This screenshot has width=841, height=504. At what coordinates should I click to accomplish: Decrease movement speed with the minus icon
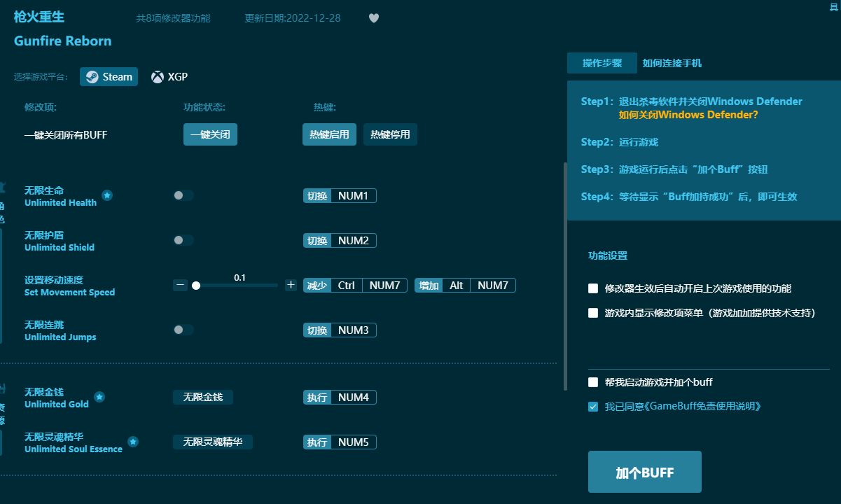coord(180,285)
